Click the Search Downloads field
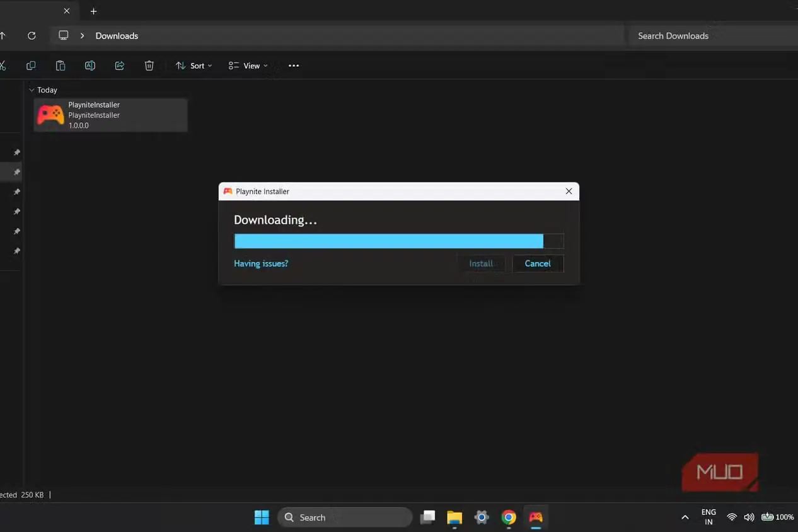 point(714,36)
